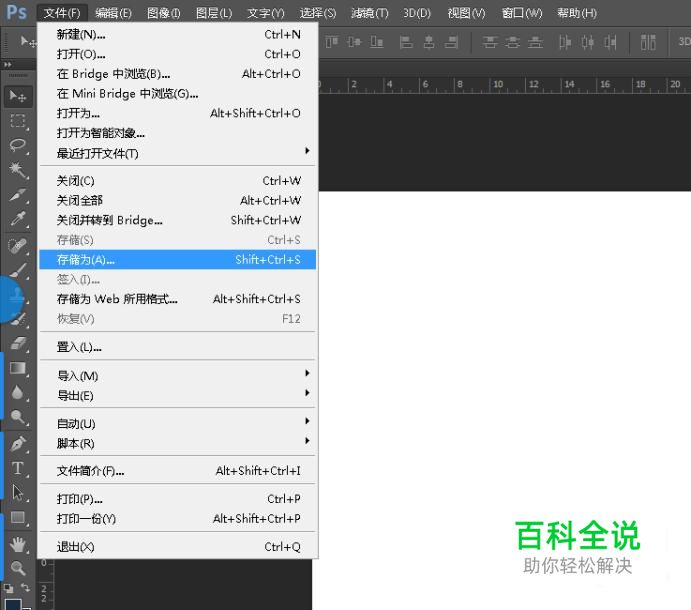This screenshot has height=610, width=691.
Task: Expand 导入(M) submenu
Action: [x=178, y=376]
